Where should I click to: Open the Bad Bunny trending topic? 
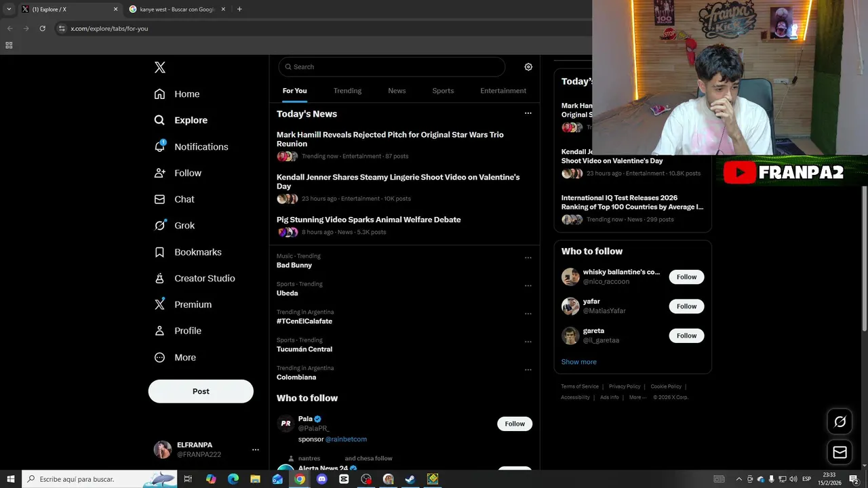(x=294, y=265)
